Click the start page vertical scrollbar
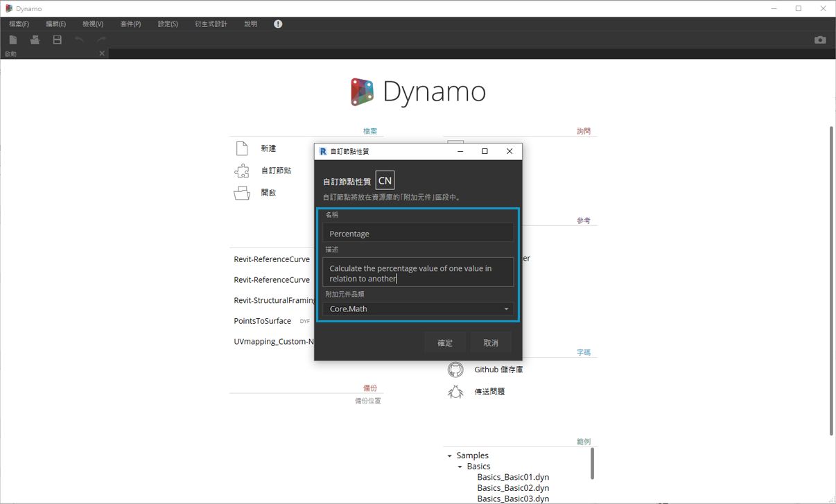 (x=832, y=281)
